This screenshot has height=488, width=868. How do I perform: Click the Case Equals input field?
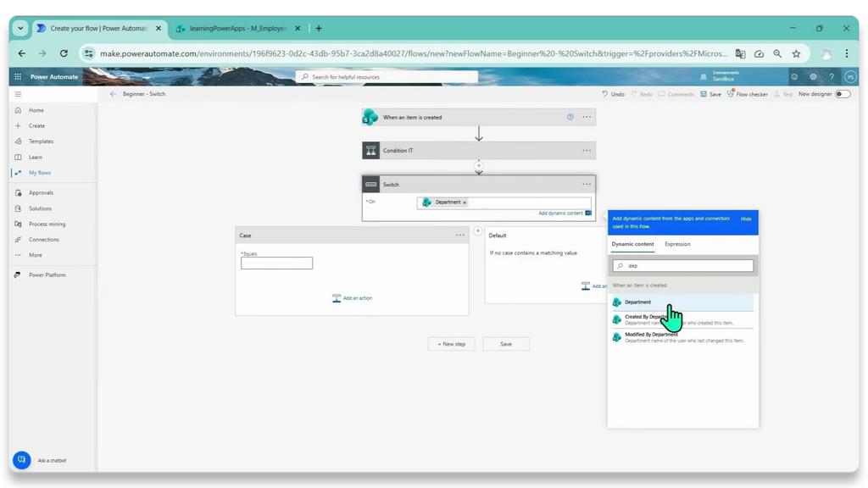pyautogui.click(x=277, y=263)
